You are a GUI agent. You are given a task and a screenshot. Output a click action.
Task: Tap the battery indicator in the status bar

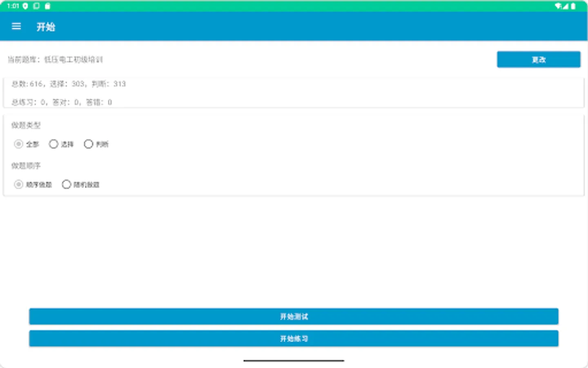[573, 6]
